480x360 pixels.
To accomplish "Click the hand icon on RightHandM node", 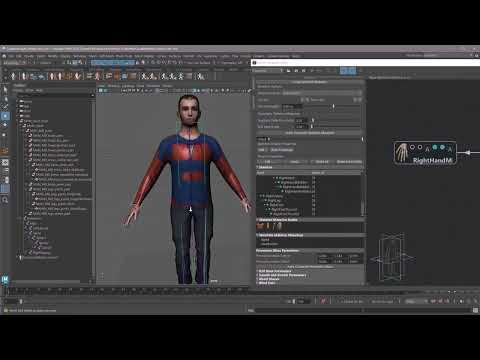I will tap(402, 152).
